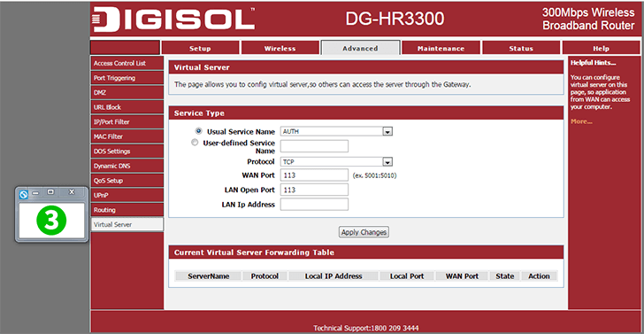The height and width of the screenshot is (334, 644).
Task: Follow the More... link in Helpful Hints
Action: 581,121
